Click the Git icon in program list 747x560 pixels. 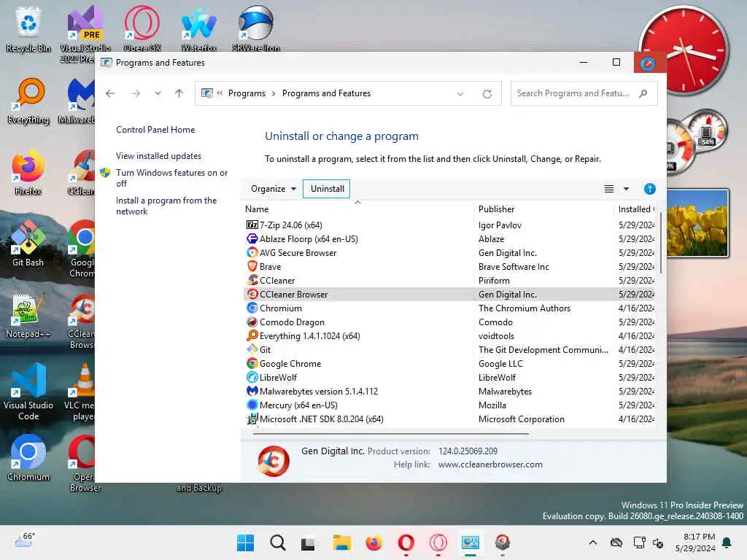[252, 349]
